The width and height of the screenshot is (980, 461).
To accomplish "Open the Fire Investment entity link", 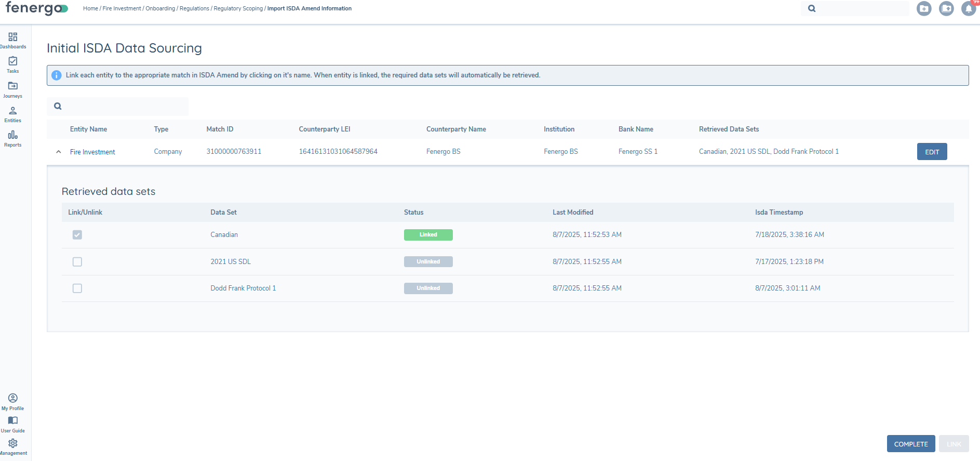I will click(x=92, y=152).
